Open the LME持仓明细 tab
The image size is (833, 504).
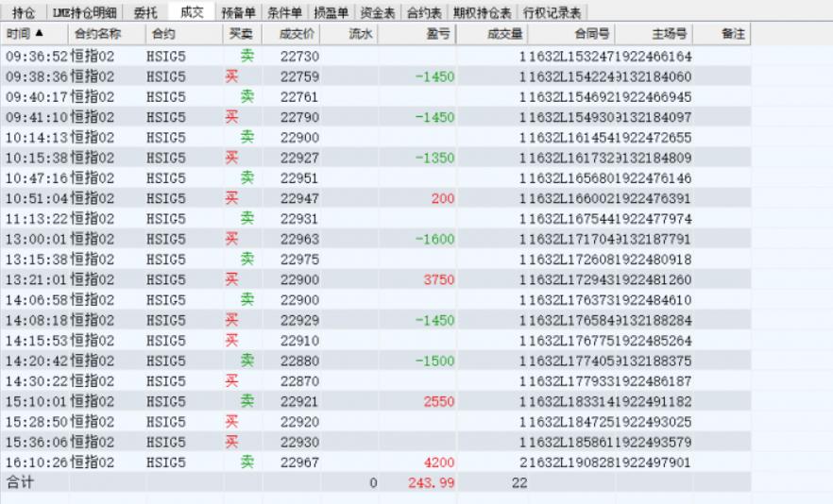coord(85,13)
